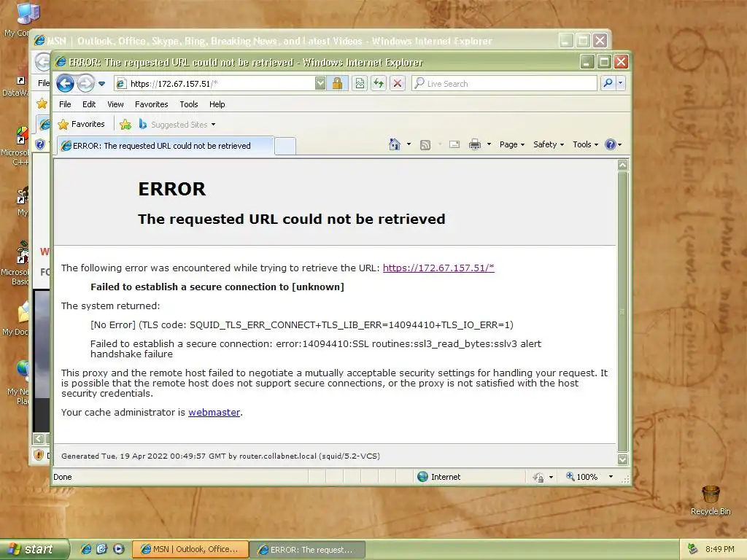The image size is (747, 560).
Task: Open the Safety command bar menu
Action: point(549,144)
